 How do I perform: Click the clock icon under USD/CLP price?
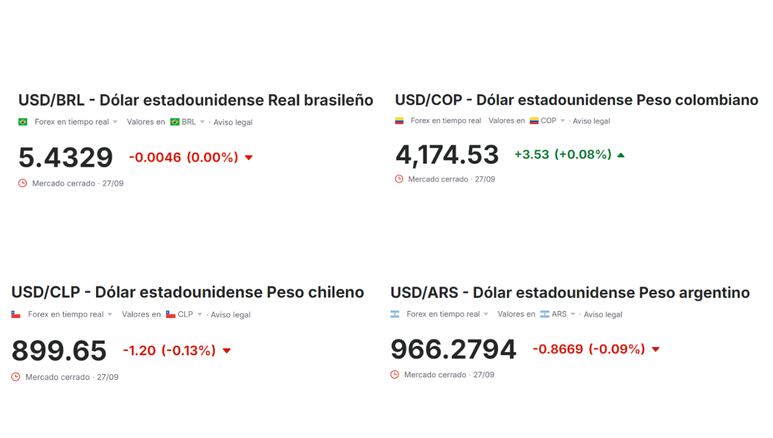16,377
